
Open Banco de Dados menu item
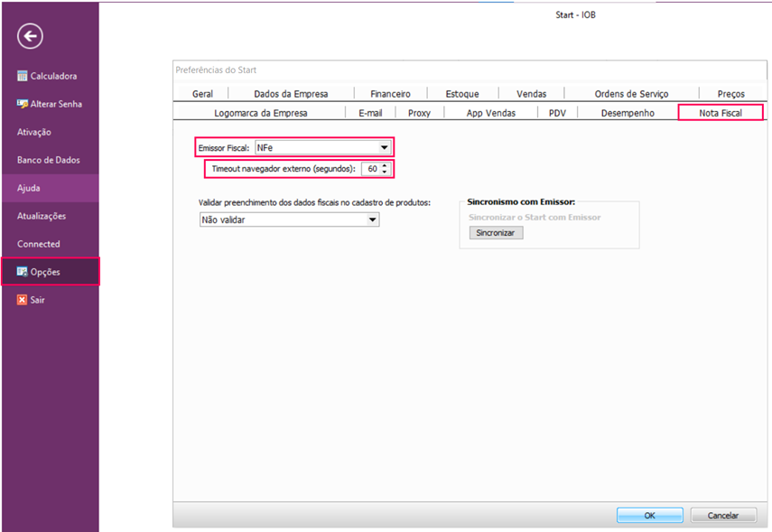(x=49, y=160)
